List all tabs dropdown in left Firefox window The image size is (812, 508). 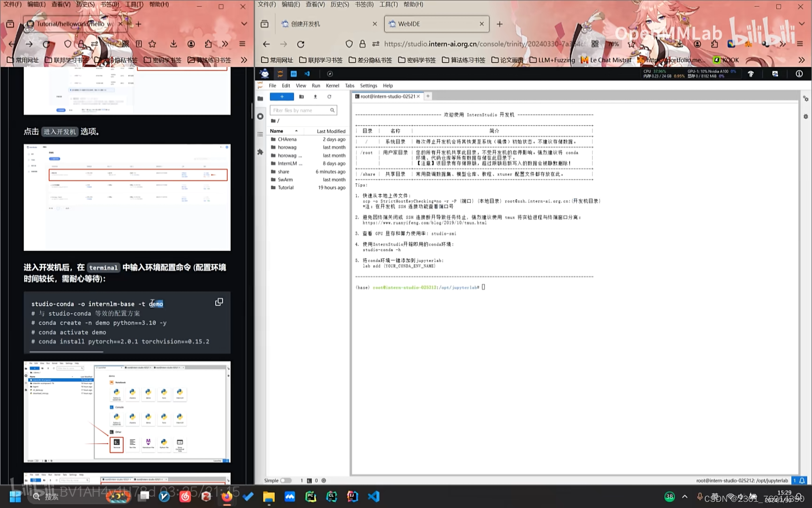point(244,24)
